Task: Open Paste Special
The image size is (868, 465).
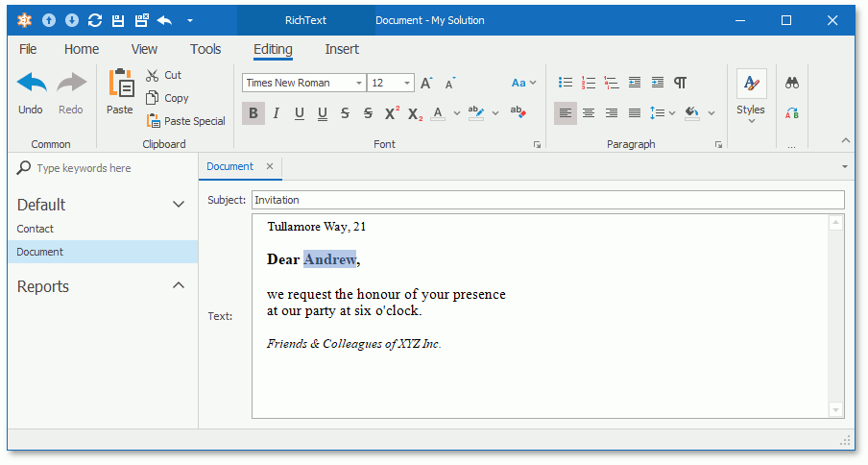Action: coord(186,121)
